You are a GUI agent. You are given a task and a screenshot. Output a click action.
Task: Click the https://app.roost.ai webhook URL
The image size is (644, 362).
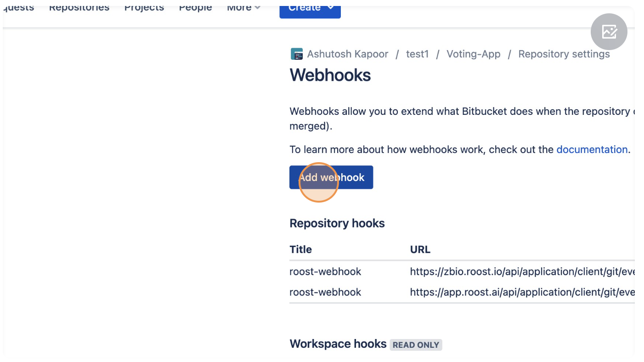(x=522, y=292)
